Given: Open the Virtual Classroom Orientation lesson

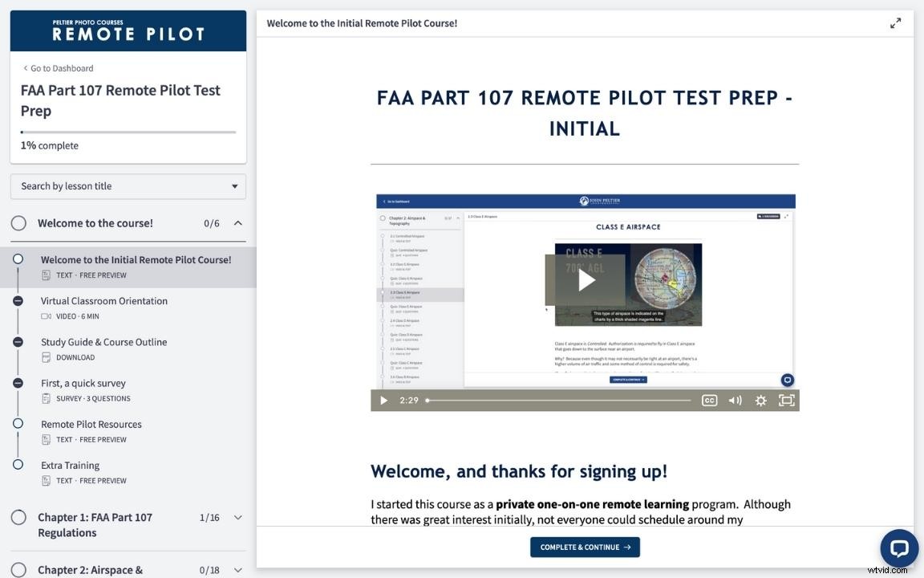Looking at the screenshot, I should coord(104,300).
